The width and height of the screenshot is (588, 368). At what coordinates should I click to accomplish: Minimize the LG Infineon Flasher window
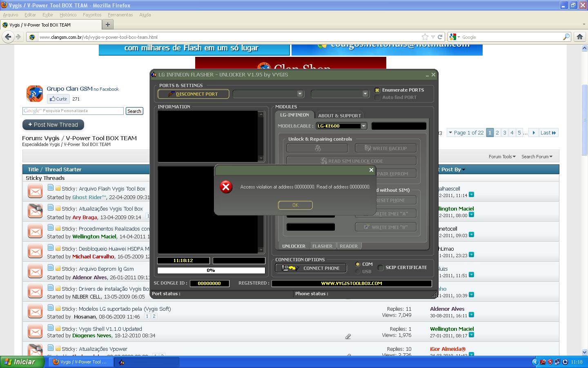pyautogui.click(x=427, y=75)
